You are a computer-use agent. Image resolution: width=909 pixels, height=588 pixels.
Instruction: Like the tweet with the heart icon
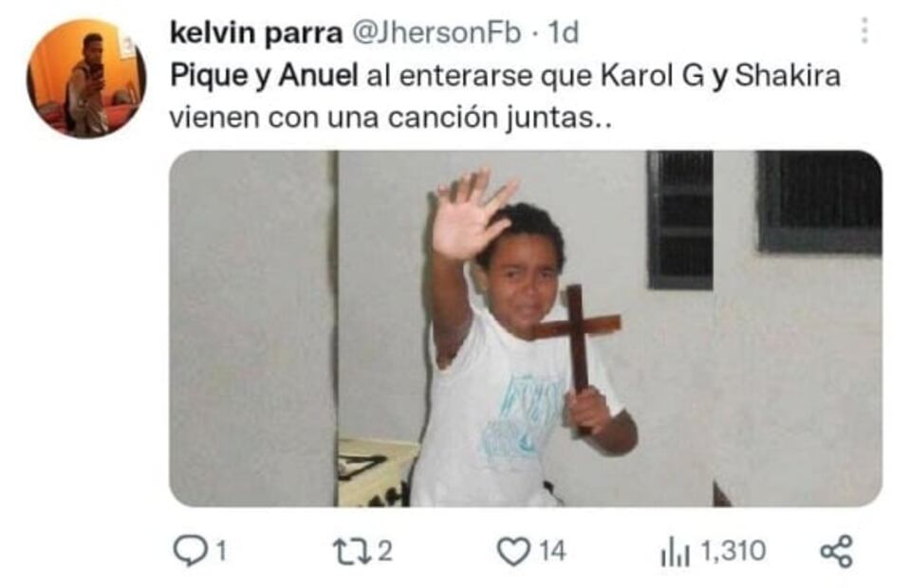pyautogui.click(x=513, y=551)
